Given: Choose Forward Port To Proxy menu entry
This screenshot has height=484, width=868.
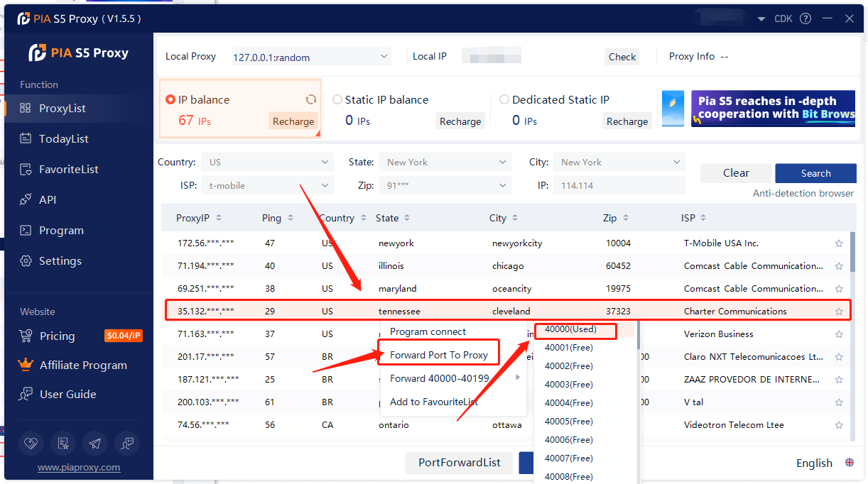Looking at the screenshot, I should click(x=438, y=355).
